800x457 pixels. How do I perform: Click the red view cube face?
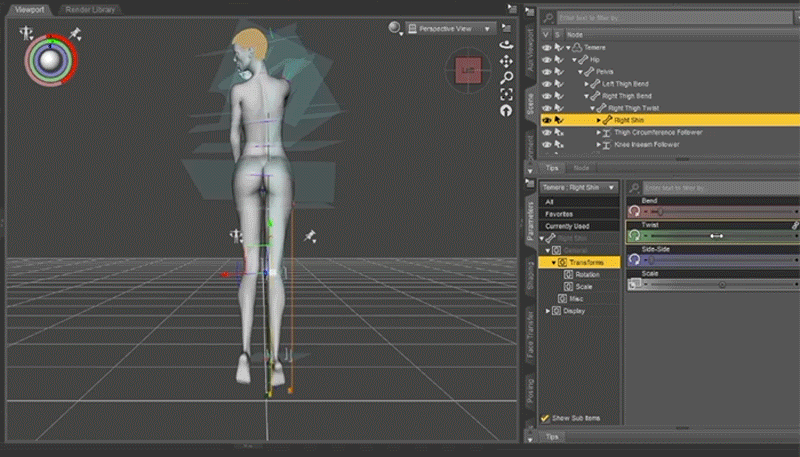[x=468, y=70]
